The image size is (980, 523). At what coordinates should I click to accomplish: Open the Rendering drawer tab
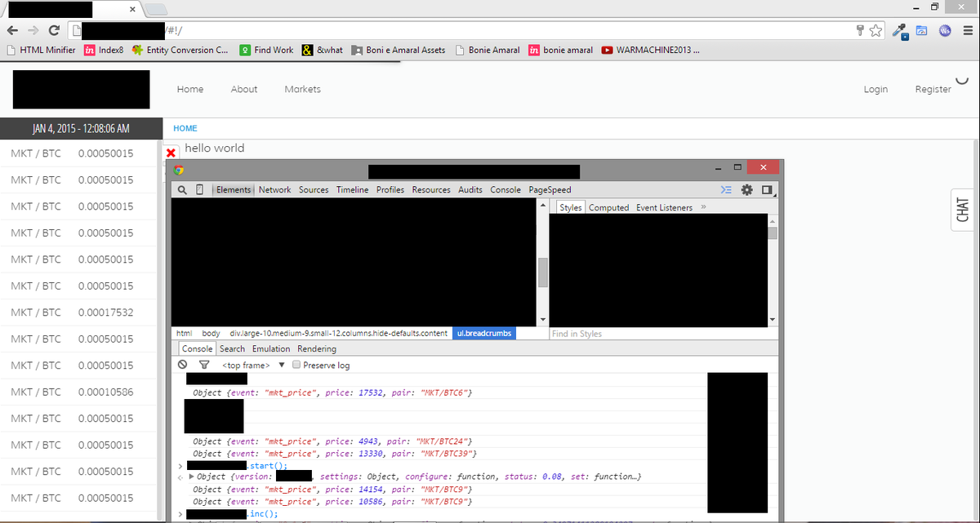tap(317, 348)
